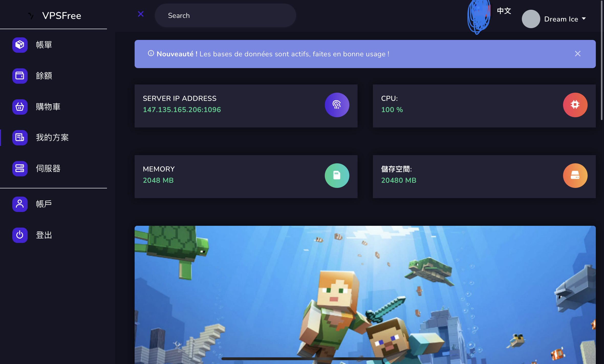
Task: Dismiss the Nouveauté announcement banner
Action: 578,54
